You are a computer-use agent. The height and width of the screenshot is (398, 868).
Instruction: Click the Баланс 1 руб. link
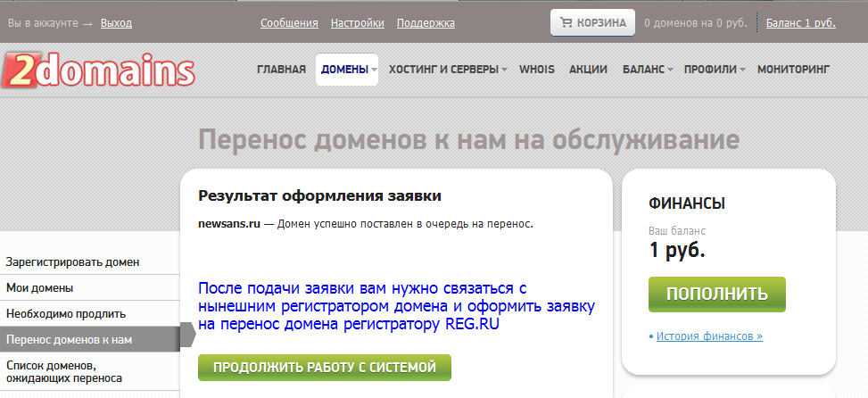[801, 22]
